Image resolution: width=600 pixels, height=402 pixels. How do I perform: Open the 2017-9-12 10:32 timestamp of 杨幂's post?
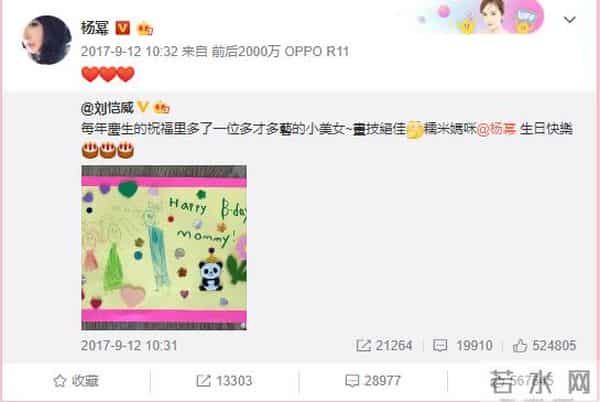click(129, 51)
